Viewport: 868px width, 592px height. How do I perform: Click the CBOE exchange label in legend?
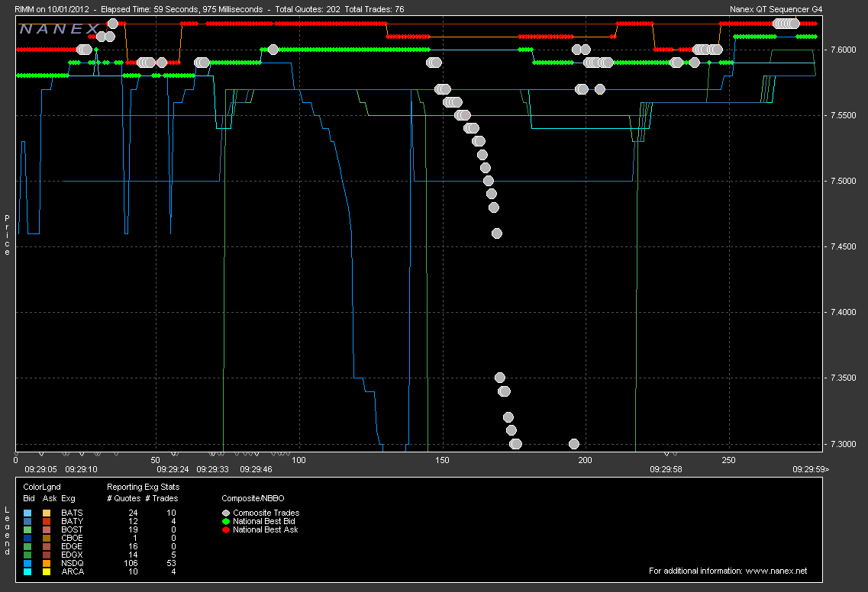[x=72, y=538]
